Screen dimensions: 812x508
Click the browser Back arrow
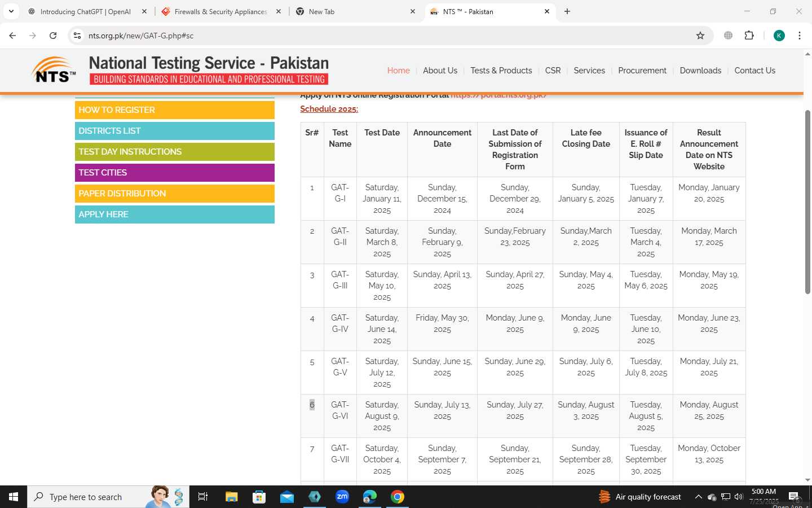pyautogui.click(x=12, y=36)
